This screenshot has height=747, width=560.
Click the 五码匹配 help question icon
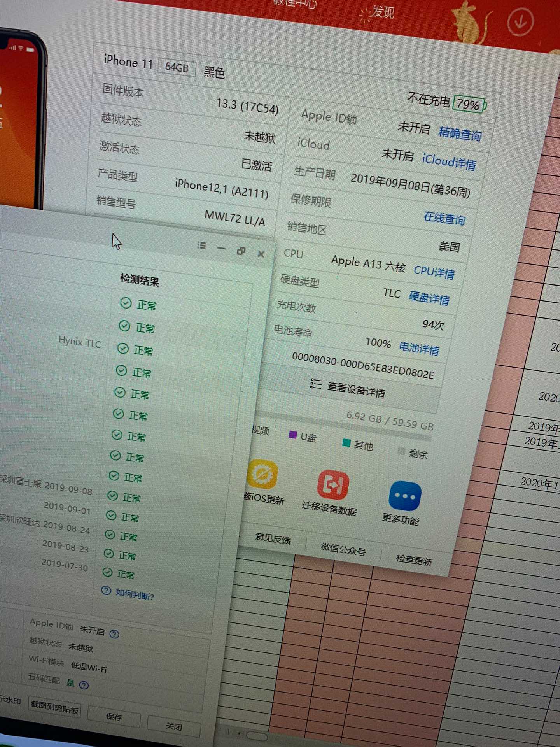click(84, 685)
